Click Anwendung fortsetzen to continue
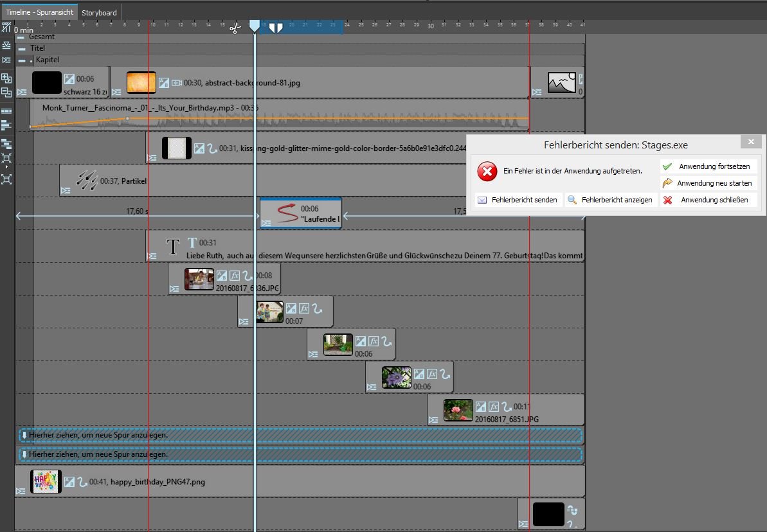Image resolution: width=767 pixels, height=532 pixels. pyautogui.click(x=708, y=166)
